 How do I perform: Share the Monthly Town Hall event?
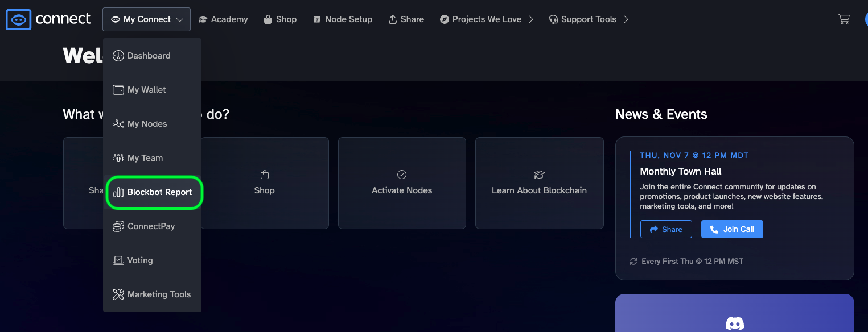(666, 229)
